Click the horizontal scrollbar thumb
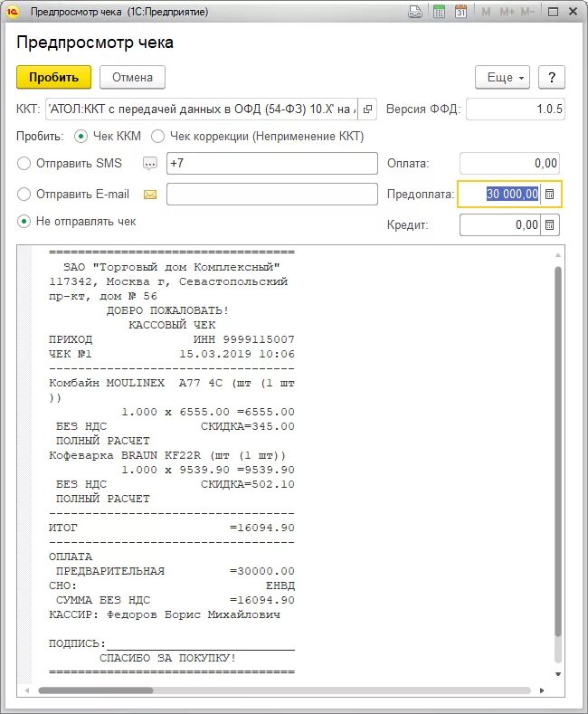 (x=96, y=690)
